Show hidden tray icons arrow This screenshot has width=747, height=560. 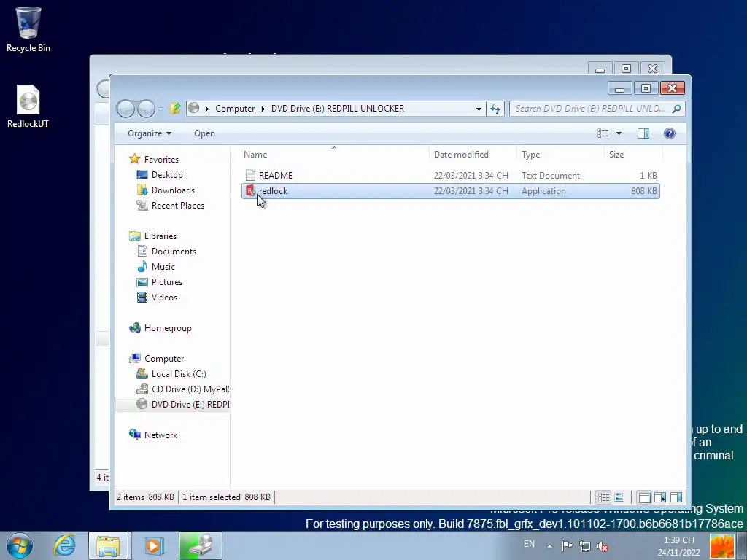(549, 546)
